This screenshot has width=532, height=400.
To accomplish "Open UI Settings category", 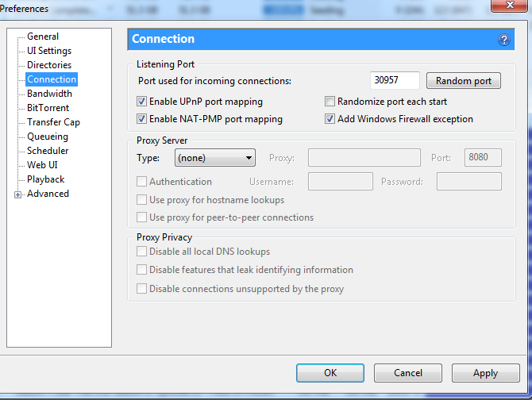I will [x=49, y=51].
